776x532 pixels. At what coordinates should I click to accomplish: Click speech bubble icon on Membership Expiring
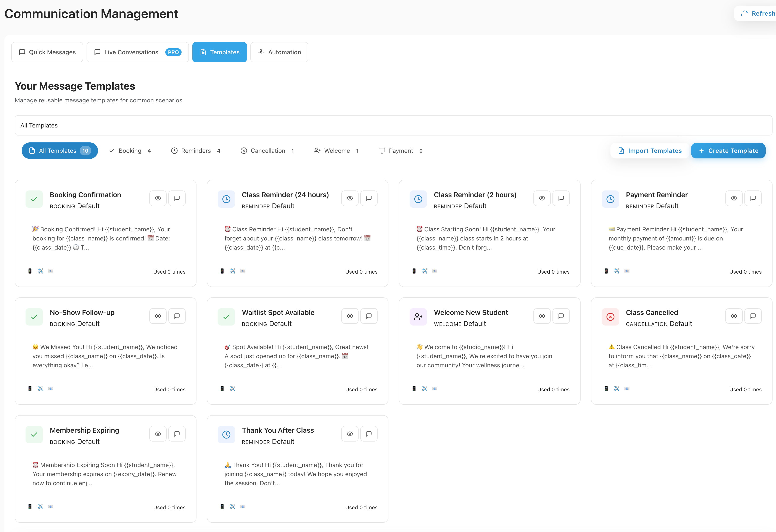[x=177, y=434]
